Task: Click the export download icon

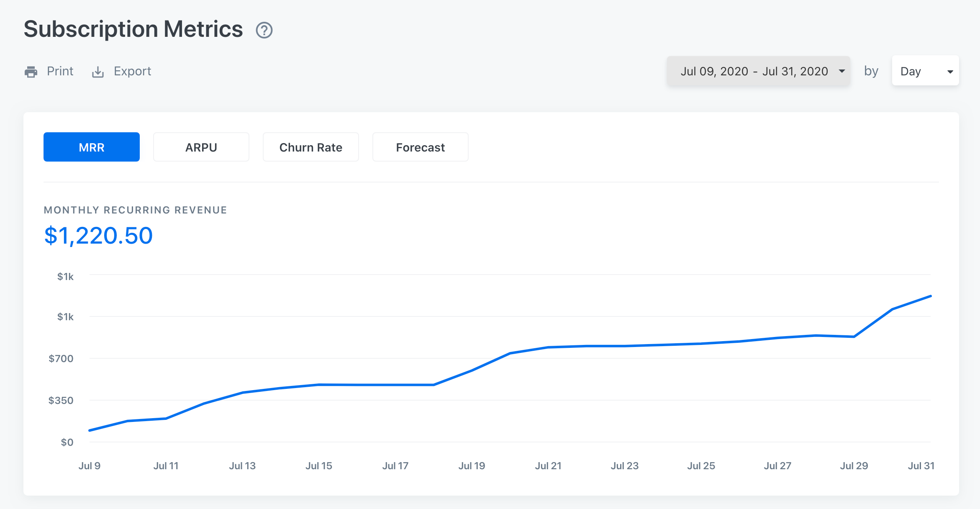Action: (x=98, y=72)
